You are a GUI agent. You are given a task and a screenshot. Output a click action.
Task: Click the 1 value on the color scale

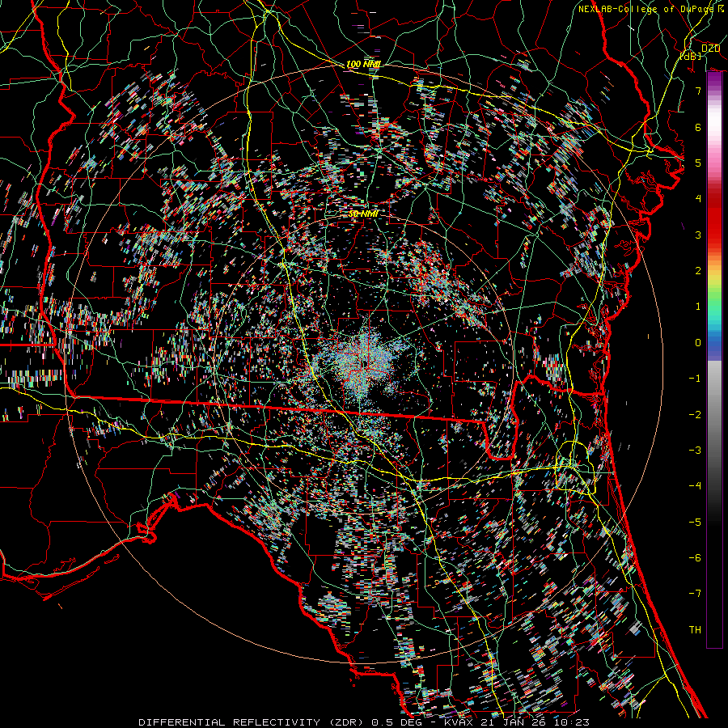(x=698, y=307)
